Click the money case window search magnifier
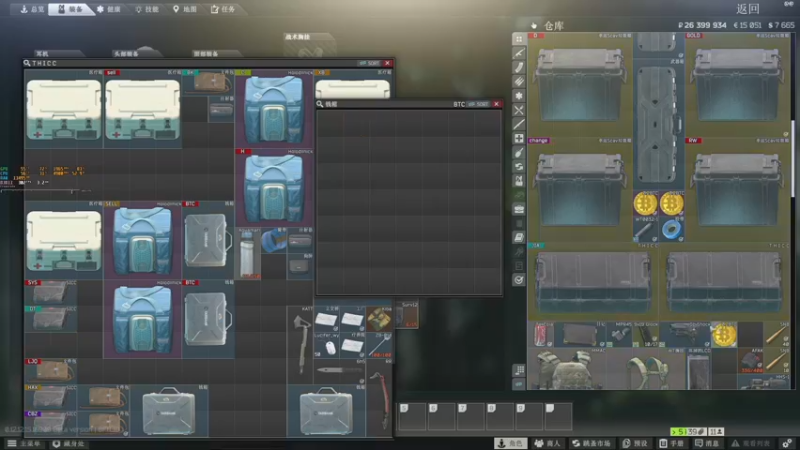This screenshot has height=450, width=800. [320, 104]
